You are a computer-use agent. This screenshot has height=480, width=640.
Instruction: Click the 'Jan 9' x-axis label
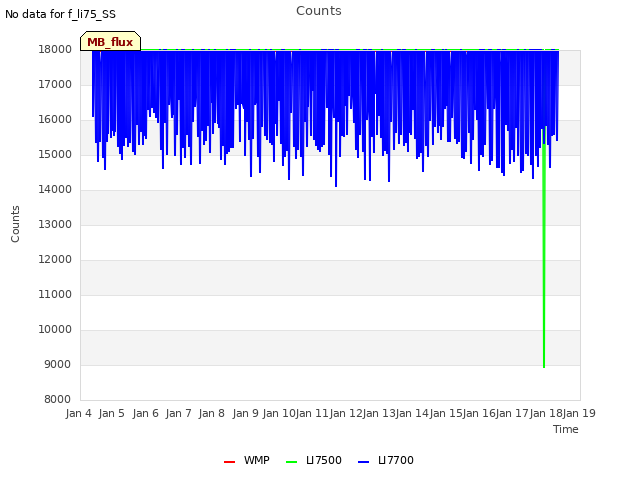tap(245, 413)
